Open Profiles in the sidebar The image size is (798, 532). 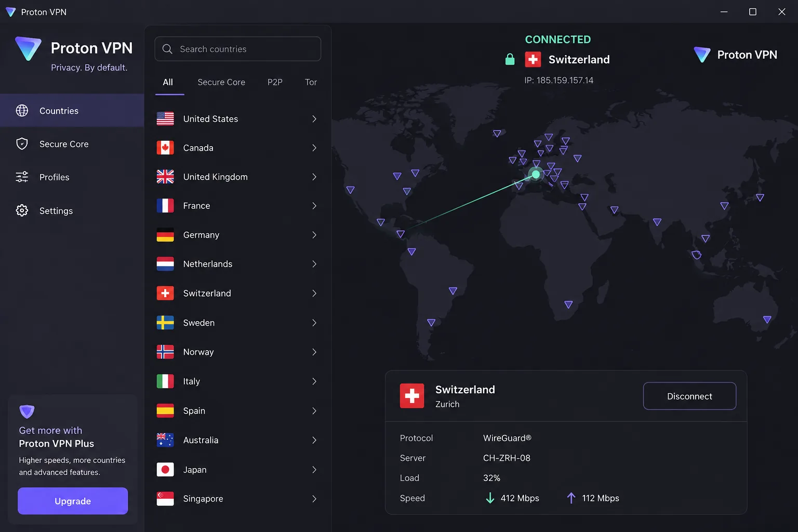pyautogui.click(x=72, y=177)
